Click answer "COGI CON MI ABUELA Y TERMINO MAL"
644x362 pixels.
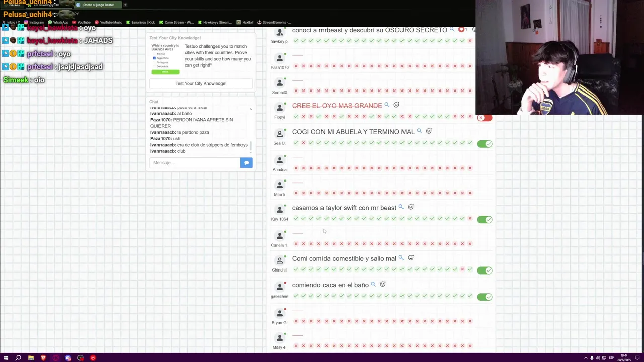[x=353, y=132]
